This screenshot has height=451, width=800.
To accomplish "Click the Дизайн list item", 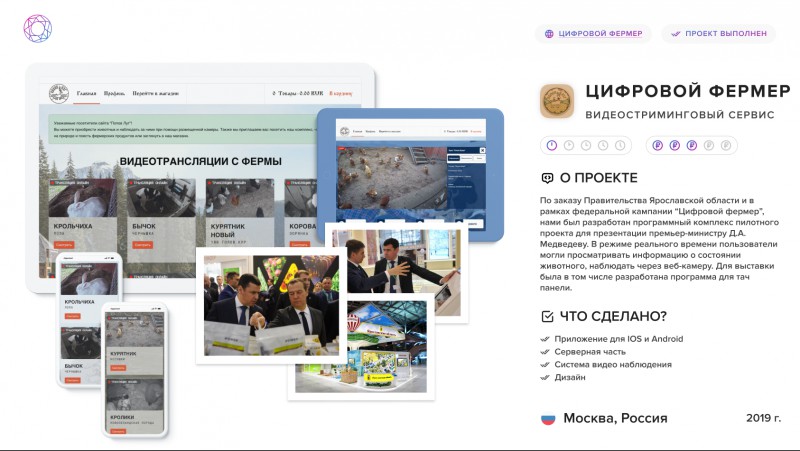I will click(x=570, y=378).
